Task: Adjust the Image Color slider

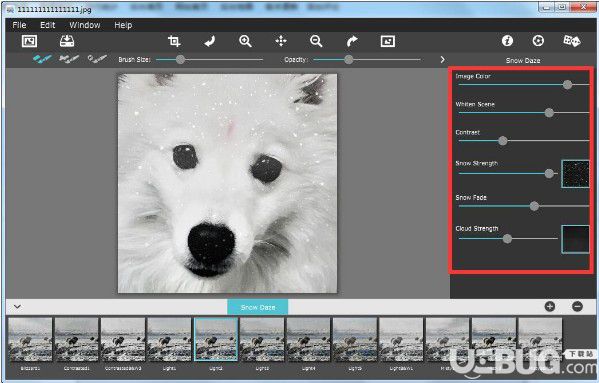Action: click(x=523, y=85)
